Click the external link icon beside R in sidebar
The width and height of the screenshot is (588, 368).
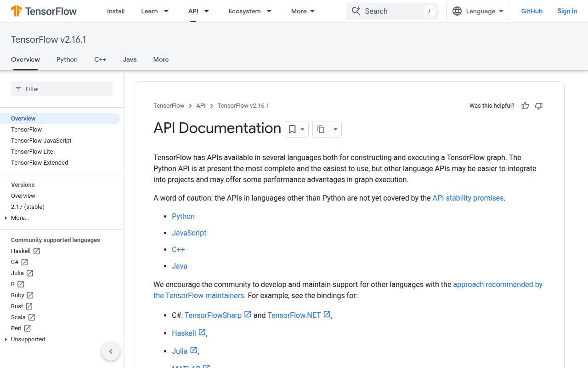(21, 284)
